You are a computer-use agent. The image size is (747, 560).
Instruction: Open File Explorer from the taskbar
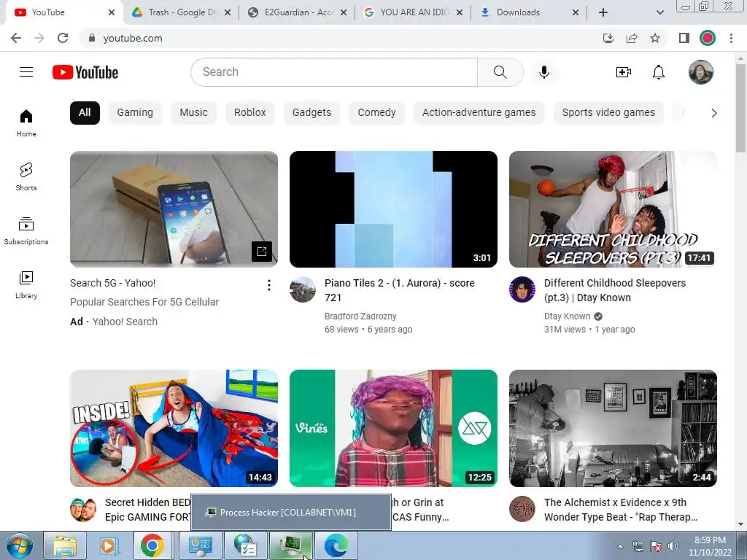point(65,545)
